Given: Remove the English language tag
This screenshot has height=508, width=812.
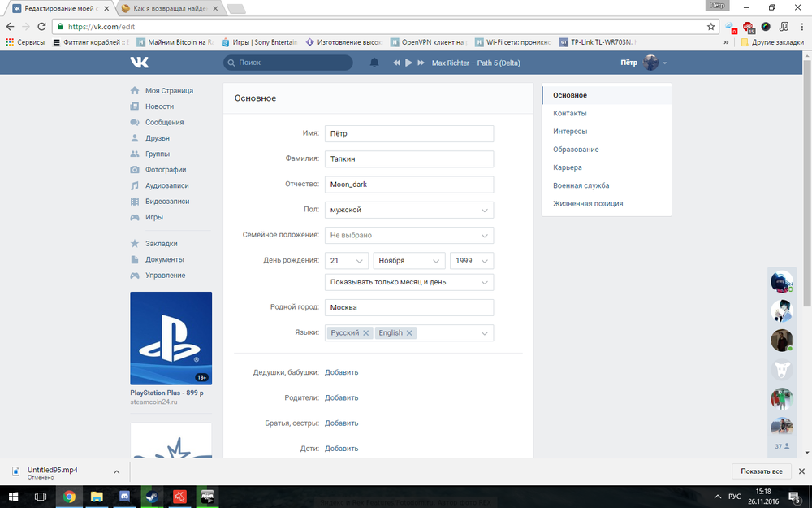Looking at the screenshot, I should (409, 332).
